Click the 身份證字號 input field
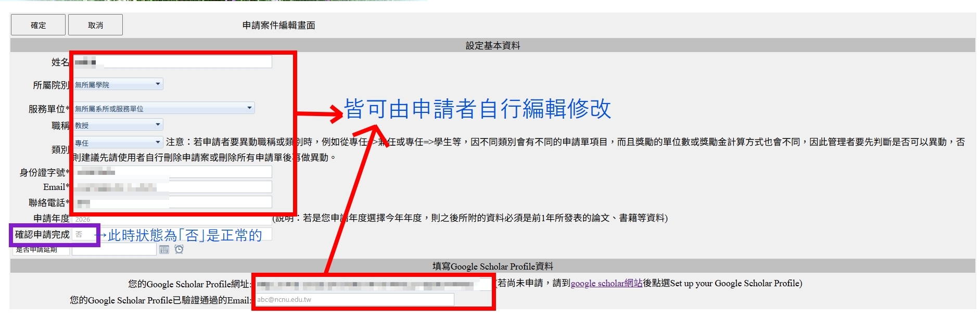 click(x=172, y=172)
